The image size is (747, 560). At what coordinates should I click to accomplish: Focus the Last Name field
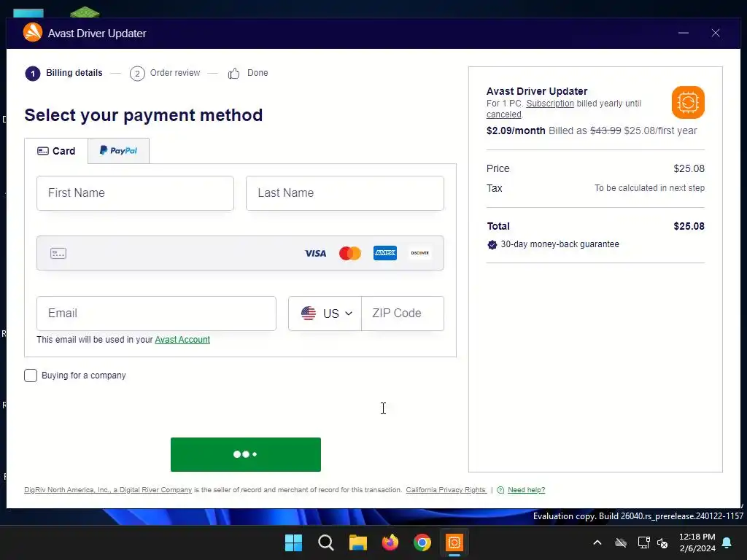click(x=345, y=193)
